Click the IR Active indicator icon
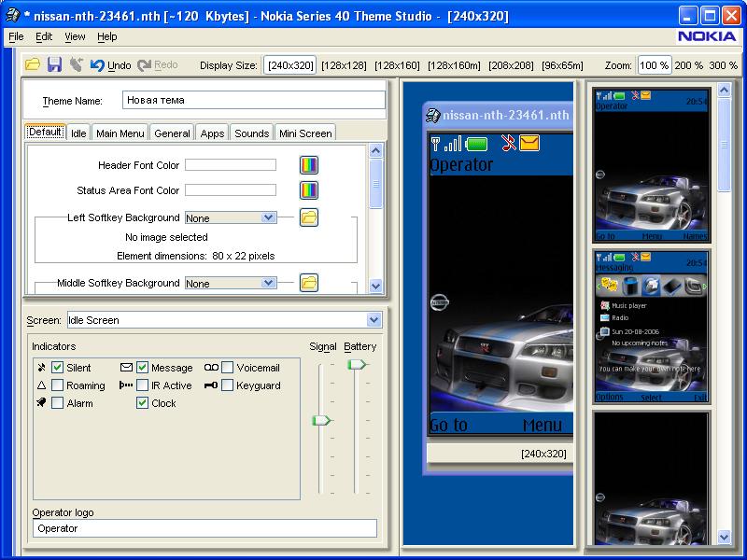This screenshot has width=747, height=560. [126, 385]
